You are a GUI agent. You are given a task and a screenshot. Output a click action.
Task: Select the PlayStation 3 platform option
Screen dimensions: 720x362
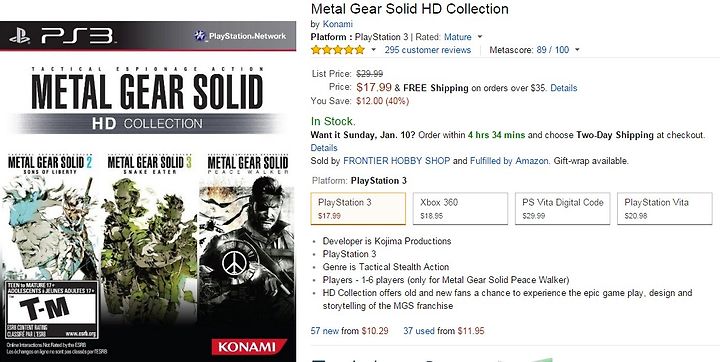[x=358, y=209]
